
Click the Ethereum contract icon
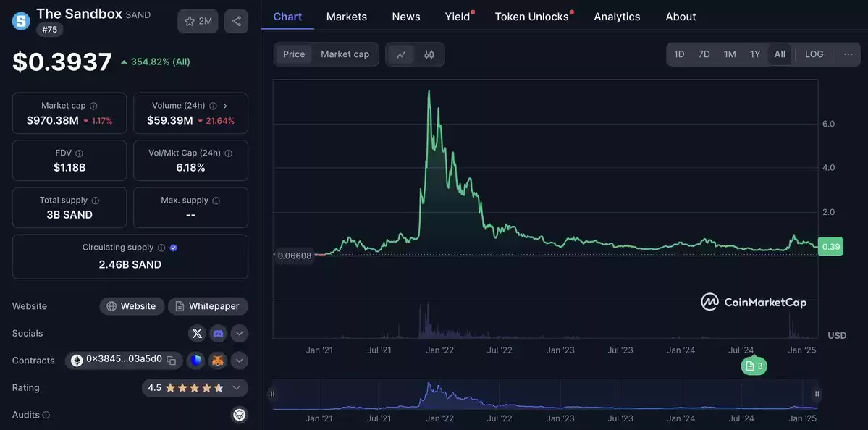coord(76,361)
